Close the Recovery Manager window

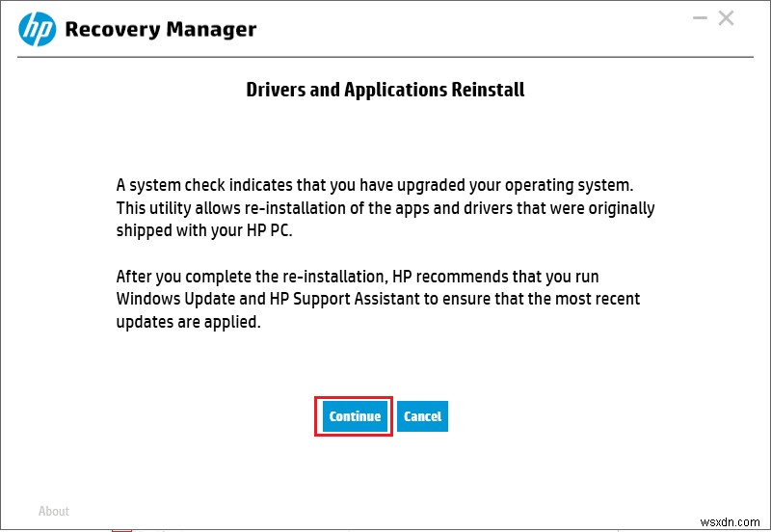pos(727,18)
